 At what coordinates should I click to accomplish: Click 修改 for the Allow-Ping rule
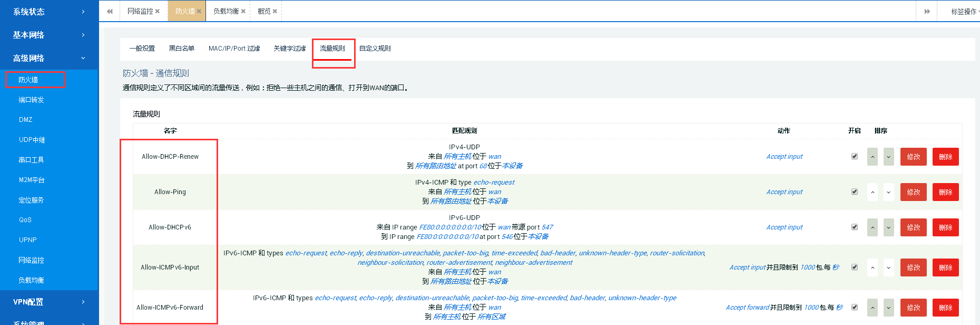click(913, 192)
